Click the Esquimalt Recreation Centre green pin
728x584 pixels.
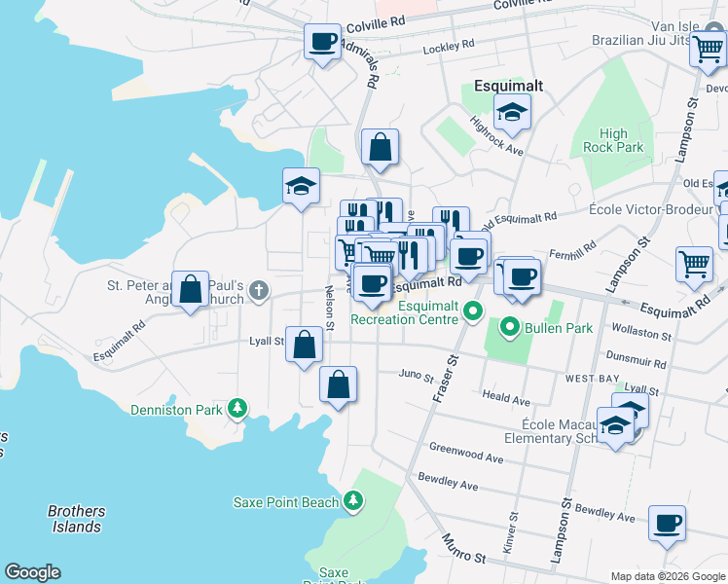coord(473,312)
